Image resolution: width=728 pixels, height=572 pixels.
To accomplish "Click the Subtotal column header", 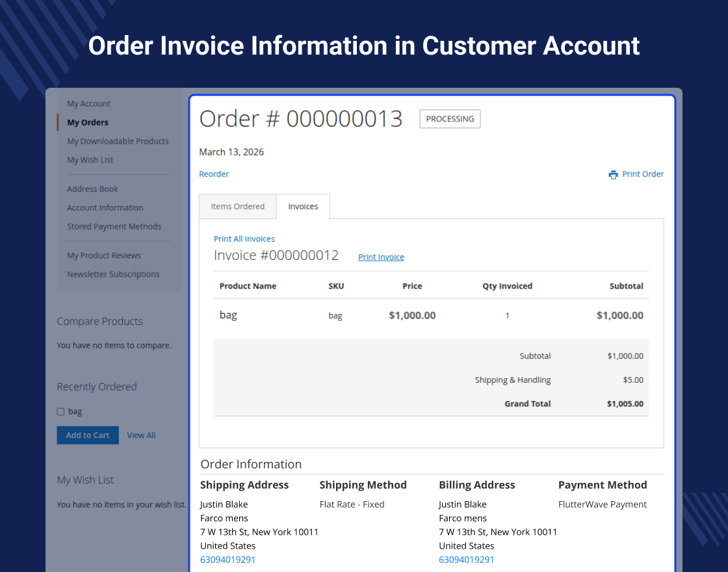I will [x=627, y=286].
